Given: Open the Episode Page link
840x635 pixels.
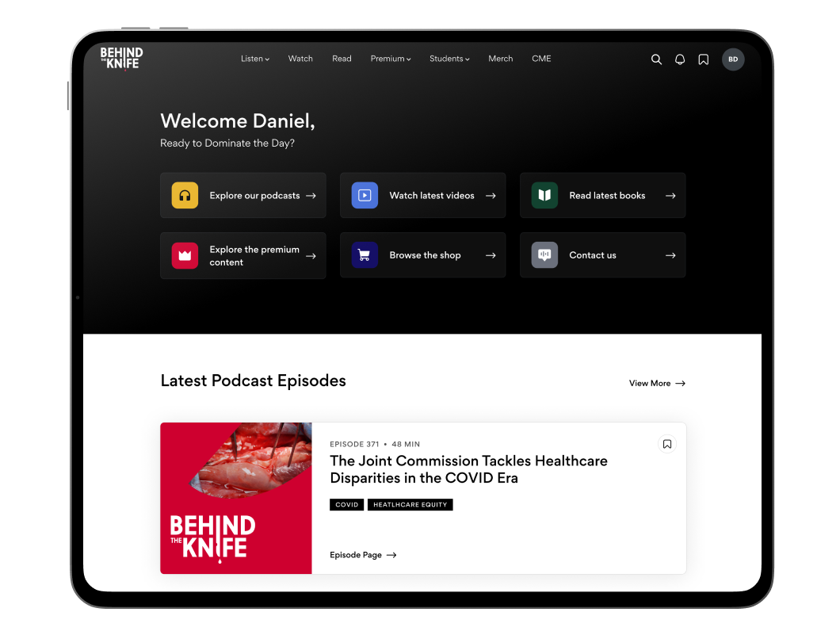Looking at the screenshot, I should pyautogui.click(x=363, y=555).
